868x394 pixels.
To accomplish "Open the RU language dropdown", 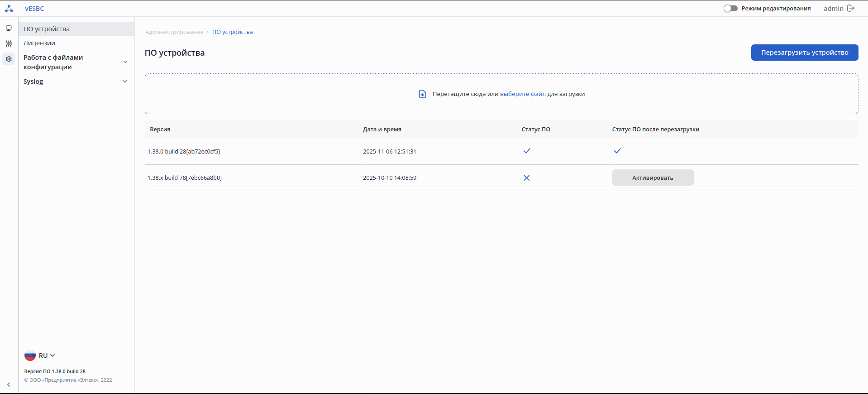I will tap(47, 356).
